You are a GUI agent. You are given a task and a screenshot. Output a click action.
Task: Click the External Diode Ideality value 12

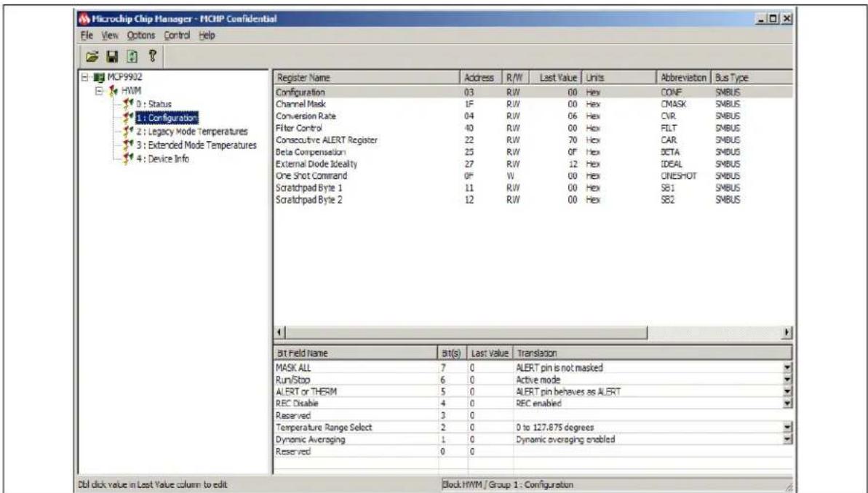tap(573, 164)
